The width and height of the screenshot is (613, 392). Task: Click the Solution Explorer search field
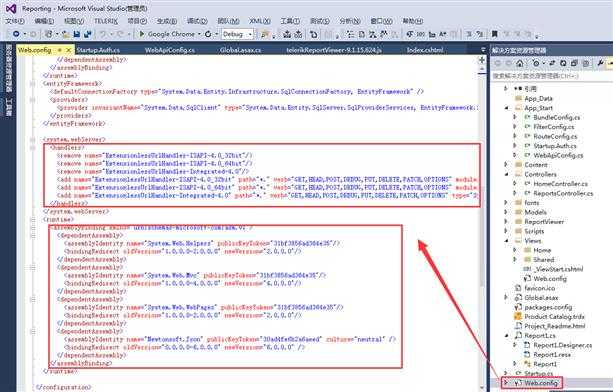click(x=552, y=76)
